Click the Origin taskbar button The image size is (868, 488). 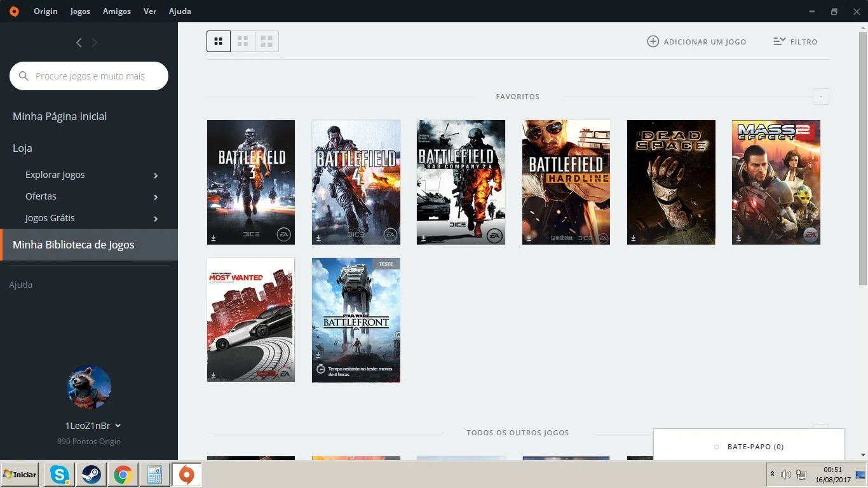(186, 475)
